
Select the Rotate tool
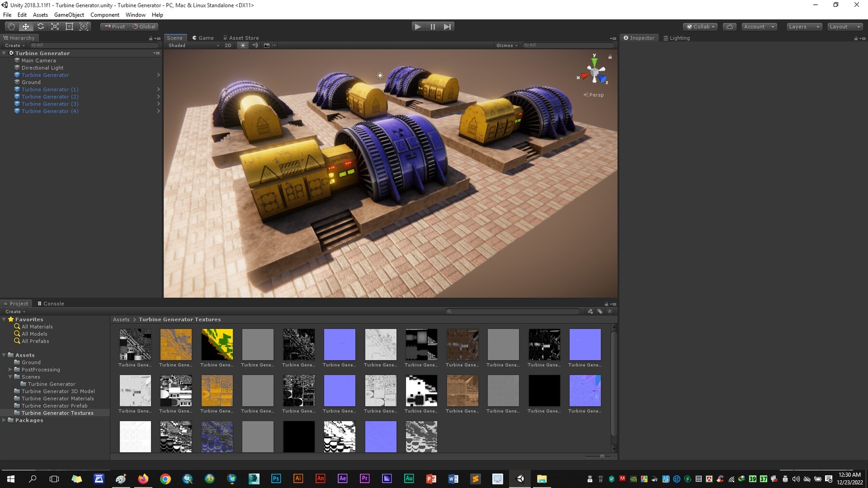[41, 26]
